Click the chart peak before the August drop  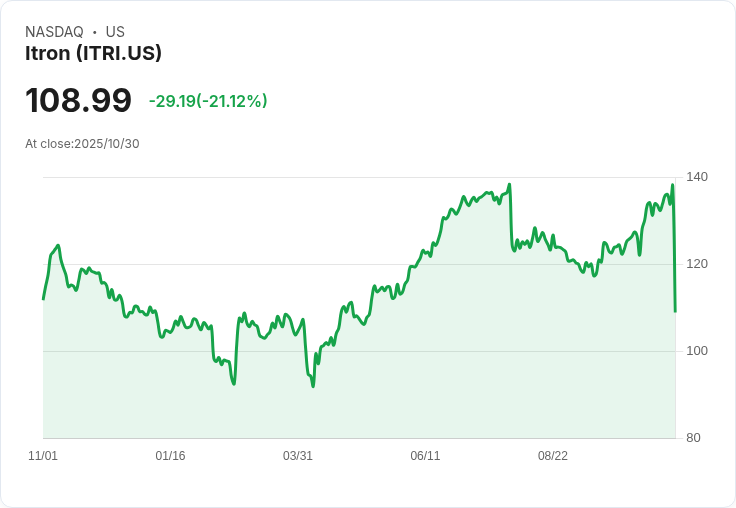(x=509, y=185)
